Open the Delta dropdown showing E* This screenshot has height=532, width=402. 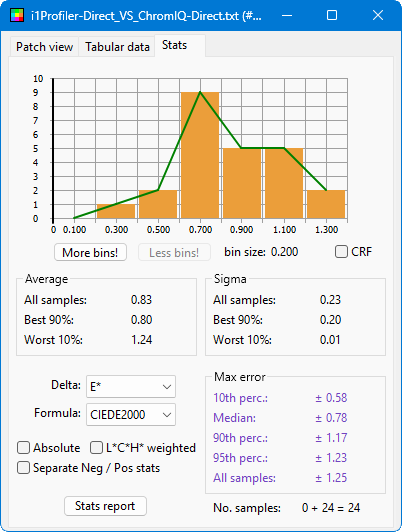point(131,386)
